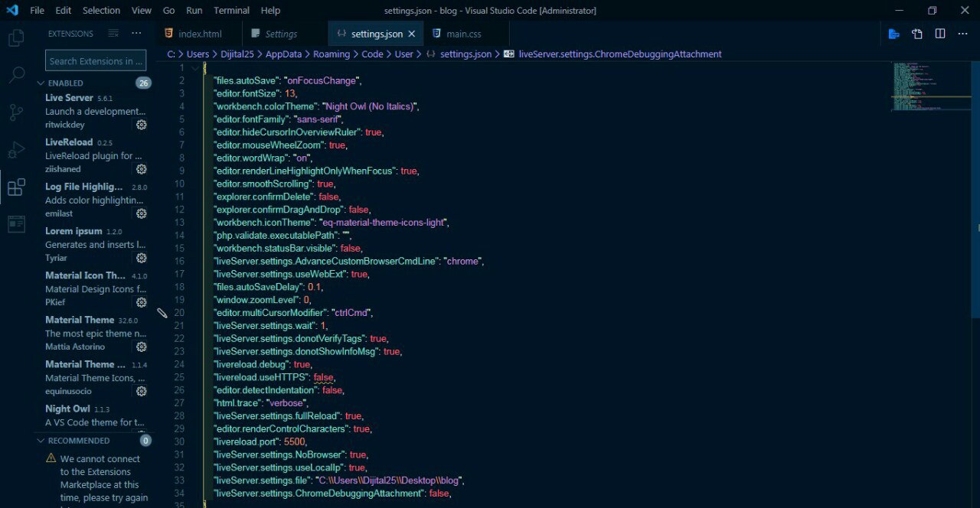Open Source Control view in activity bar
980x508 pixels.
pyautogui.click(x=16, y=112)
